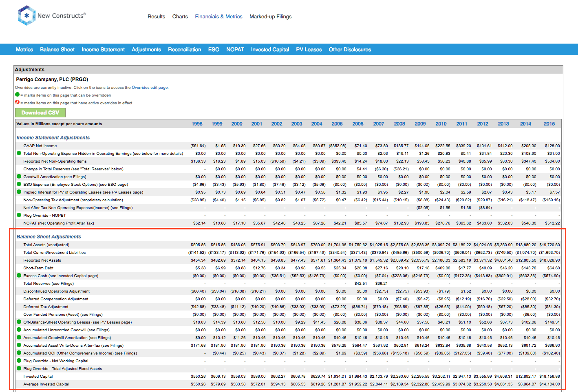Image resolution: width=578 pixels, height=392 pixels.
Task: Switch to the Income Statement tab
Action: coord(103,50)
